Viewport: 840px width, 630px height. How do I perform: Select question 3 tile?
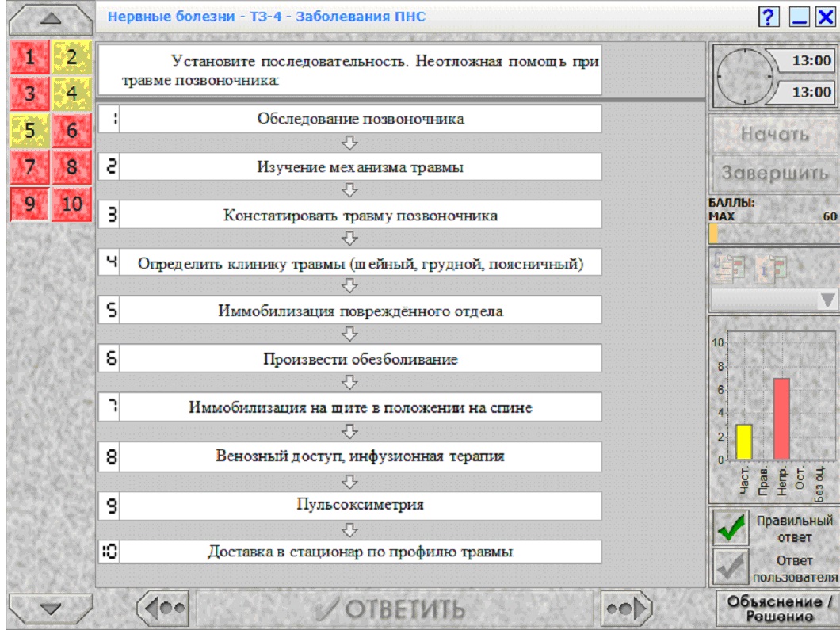(x=30, y=94)
